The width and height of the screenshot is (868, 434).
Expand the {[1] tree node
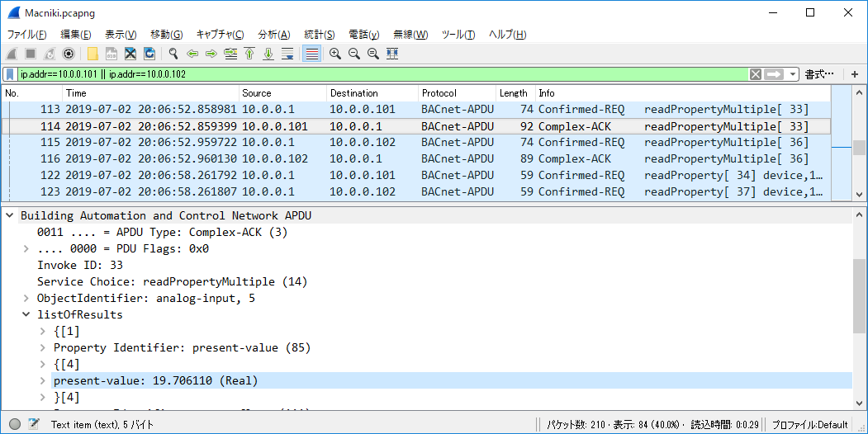[43, 331]
